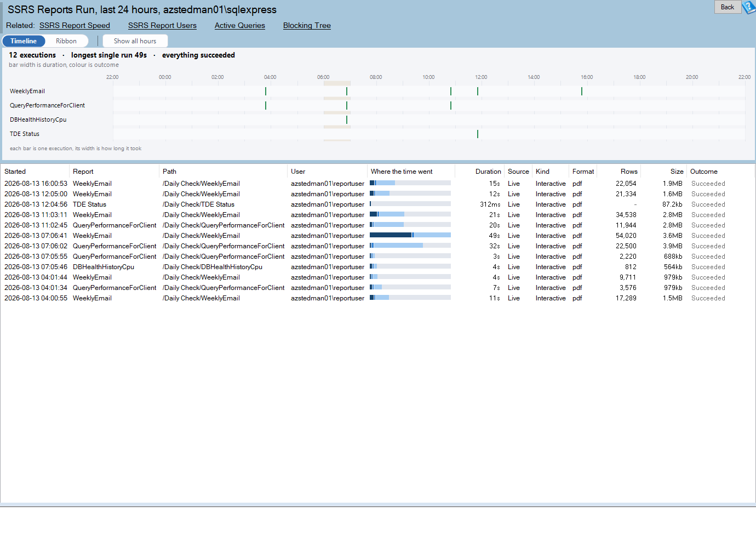Click the DBHealthHistoryCpu label in the timeline

tap(38, 119)
